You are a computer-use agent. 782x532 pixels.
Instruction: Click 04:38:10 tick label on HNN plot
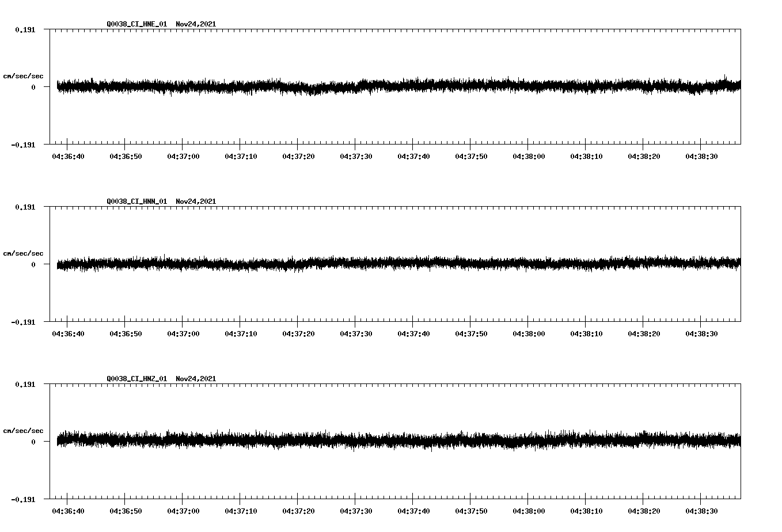click(586, 334)
